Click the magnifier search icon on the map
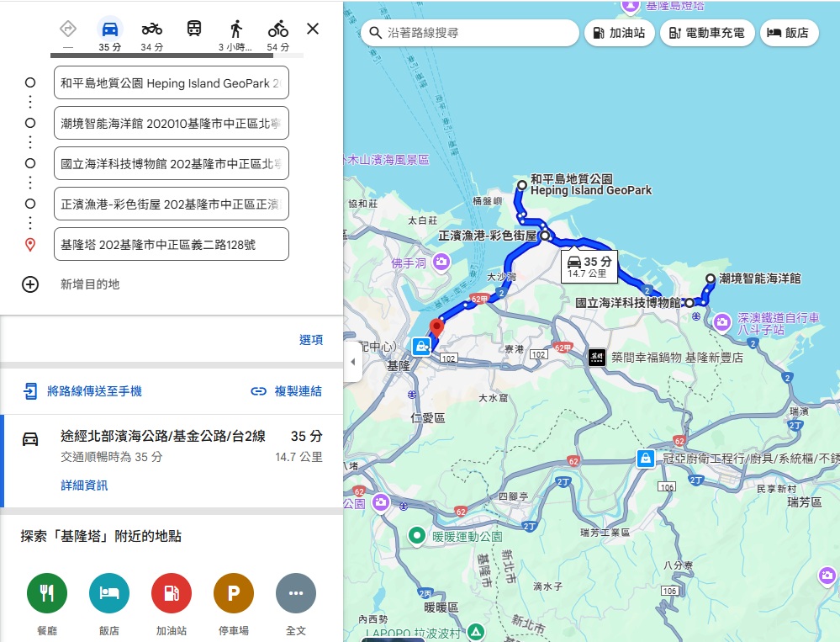This screenshot has height=642, width=840. [x=376, y=33]
